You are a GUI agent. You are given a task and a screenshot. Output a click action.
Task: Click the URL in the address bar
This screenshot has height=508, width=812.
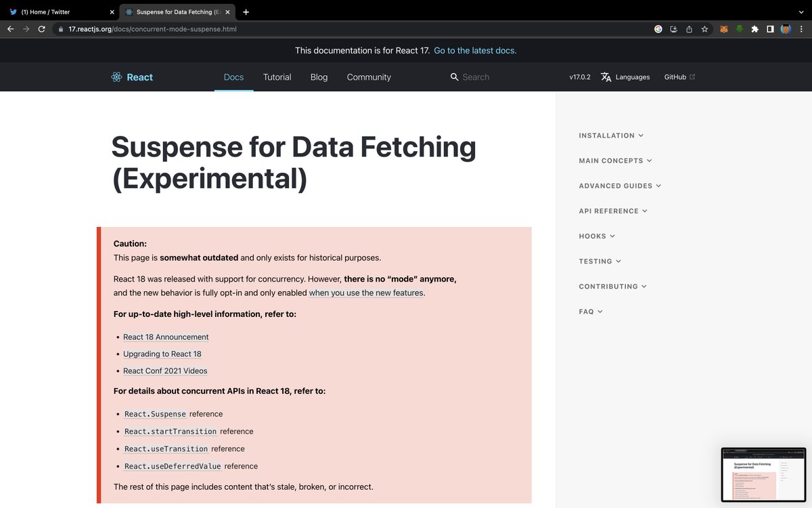point(152,29)
